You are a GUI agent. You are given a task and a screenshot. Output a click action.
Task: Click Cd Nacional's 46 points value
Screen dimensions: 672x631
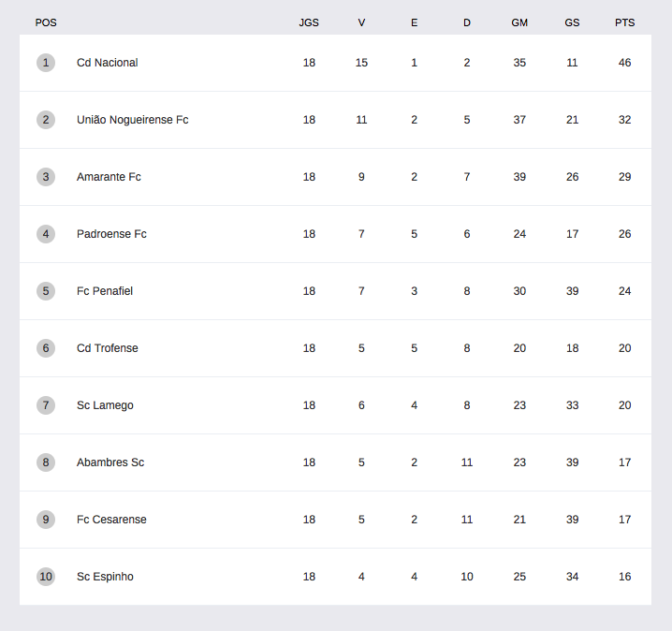pos(624,63)
